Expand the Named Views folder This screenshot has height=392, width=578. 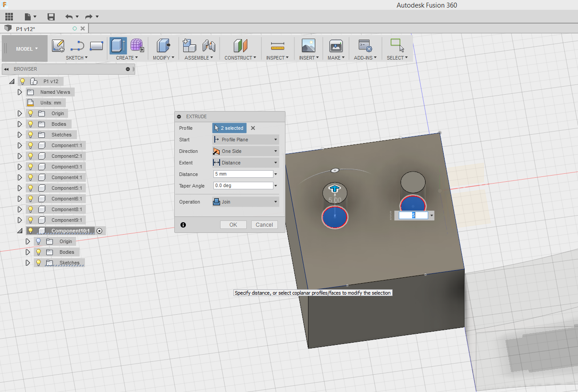(x=20, y=92)
